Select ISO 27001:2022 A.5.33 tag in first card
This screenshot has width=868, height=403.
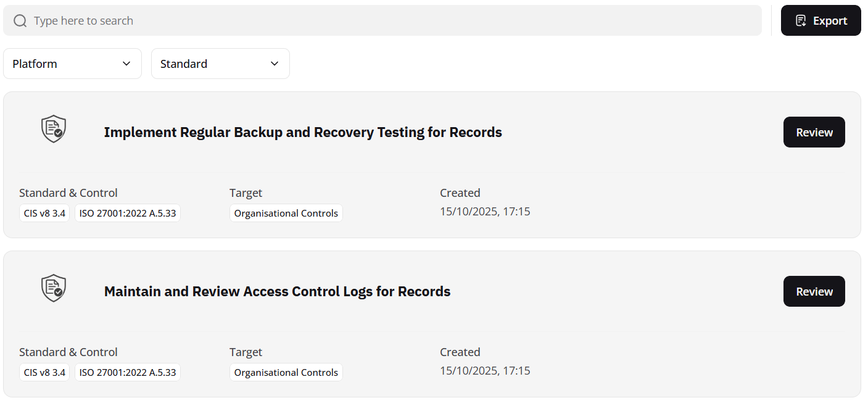(x=128, y=214)
